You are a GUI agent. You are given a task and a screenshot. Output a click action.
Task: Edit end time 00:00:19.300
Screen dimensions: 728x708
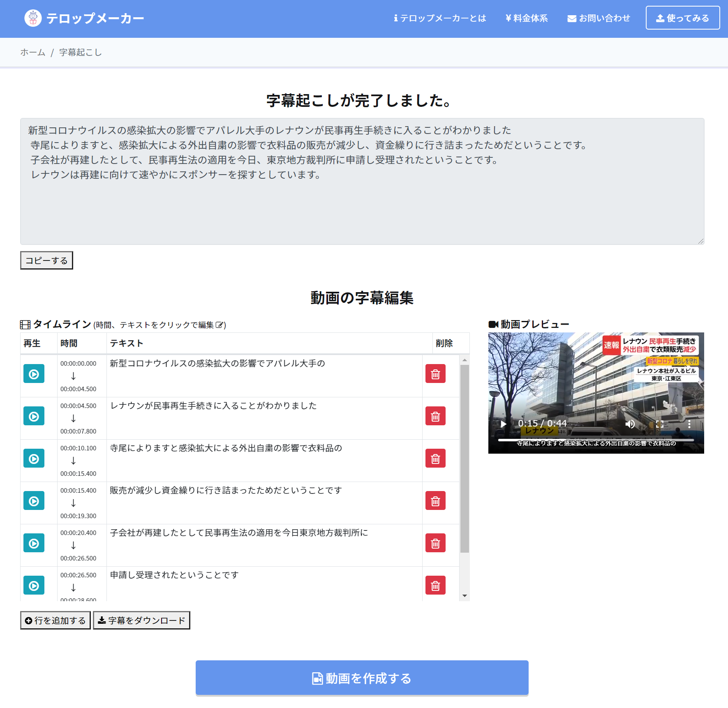point(79,516)
